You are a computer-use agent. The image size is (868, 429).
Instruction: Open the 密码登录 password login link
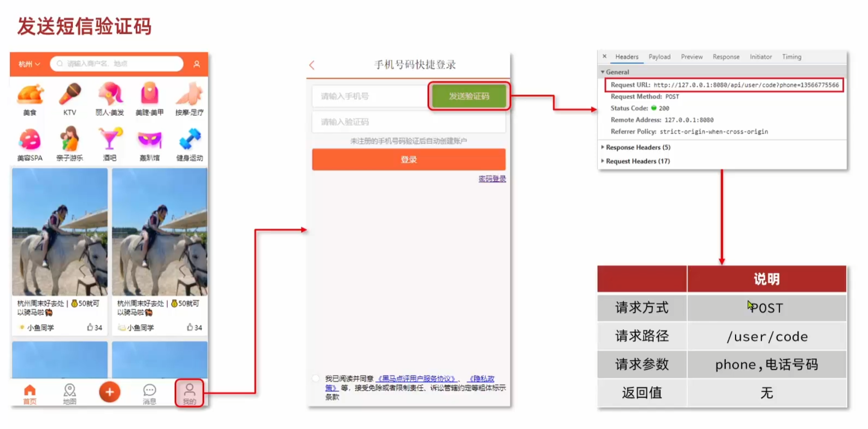point(492,179)
